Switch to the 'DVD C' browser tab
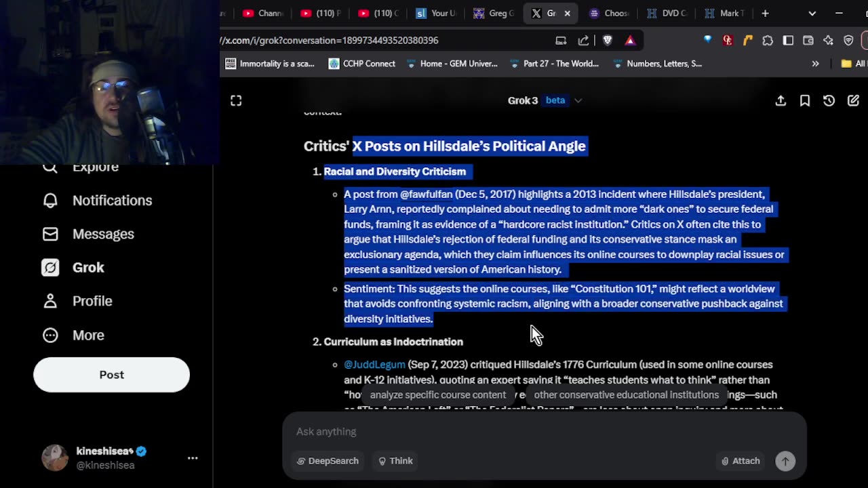 click(x=667, y=13)
